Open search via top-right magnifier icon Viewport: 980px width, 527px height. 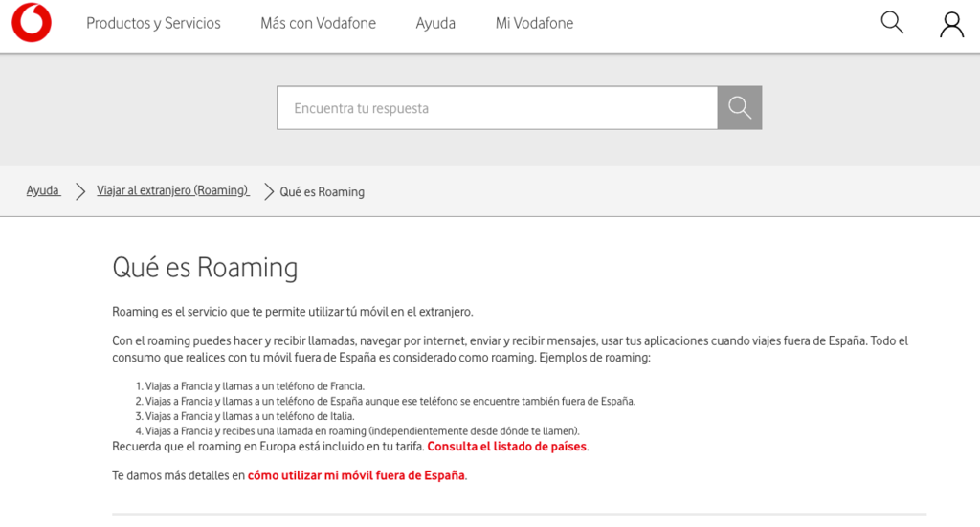[892, 23]
